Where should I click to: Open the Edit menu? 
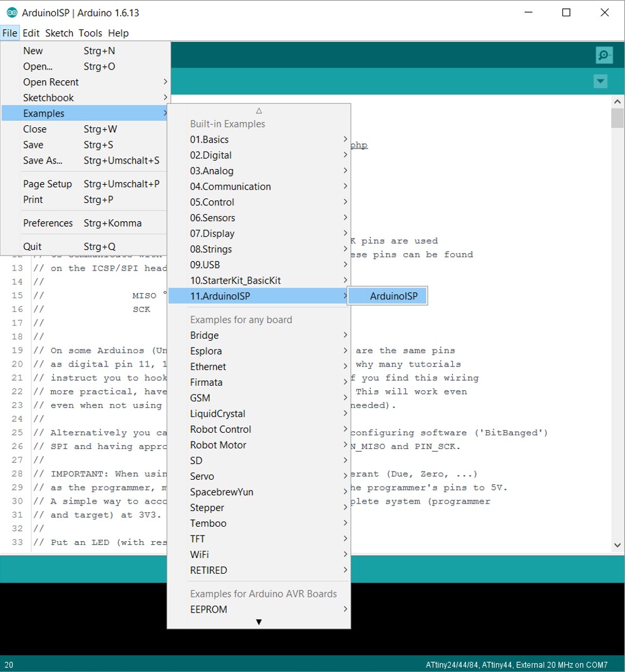[31, 33]
